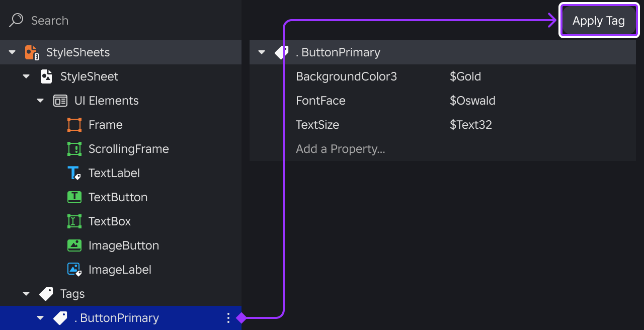Select the UI Elements label

(x=107, y=101)
